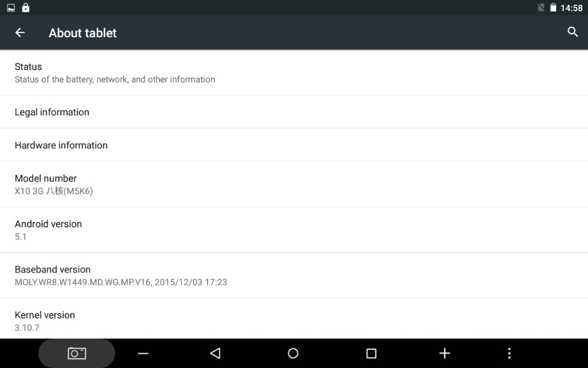
Task: Tap the Kernel version 3.10.7 row
Action: 294,319
